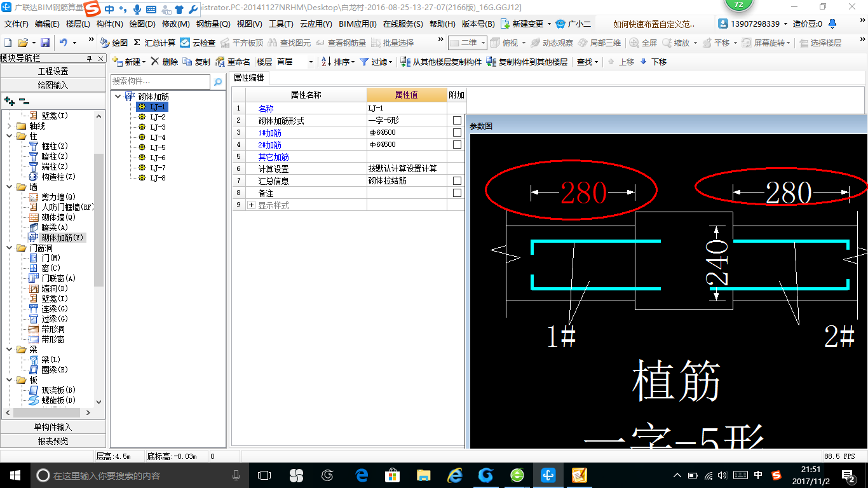Toggle the 备注 附加 checkbox
Screen dimensions: 868x488
457,193
